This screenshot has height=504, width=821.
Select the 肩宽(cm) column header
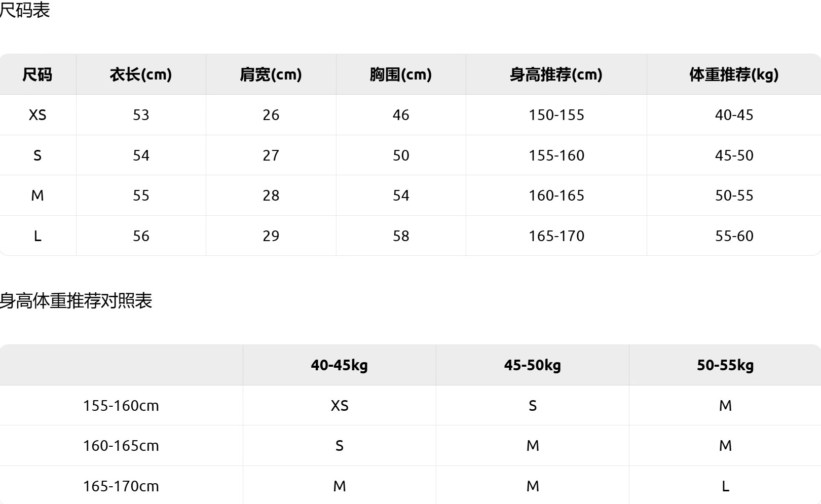point(271,74)
